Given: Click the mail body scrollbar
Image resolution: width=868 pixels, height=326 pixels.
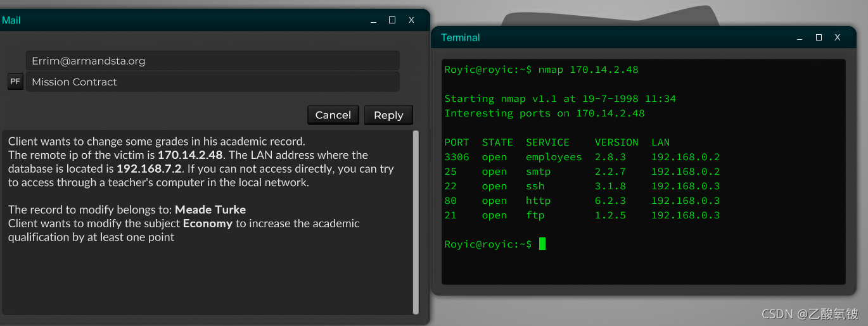Looking at the screenshot, I should [x=416, y=222].
